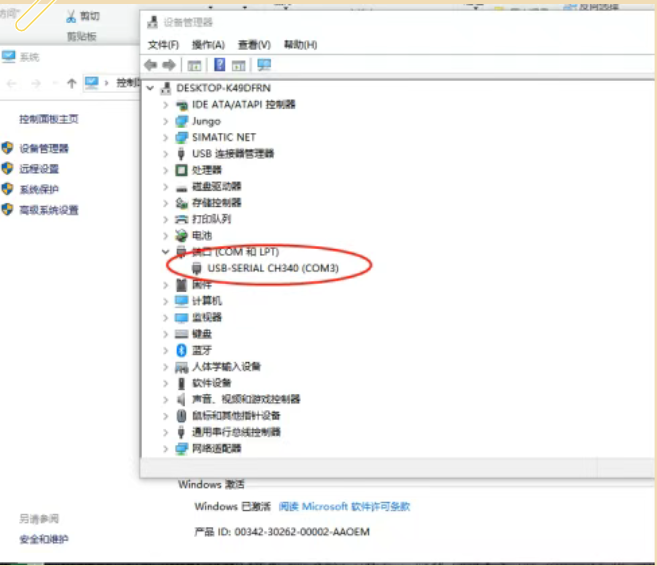657x566 pixels.
Task: Click the network adapters category icon
Action: tap(181, 449)
